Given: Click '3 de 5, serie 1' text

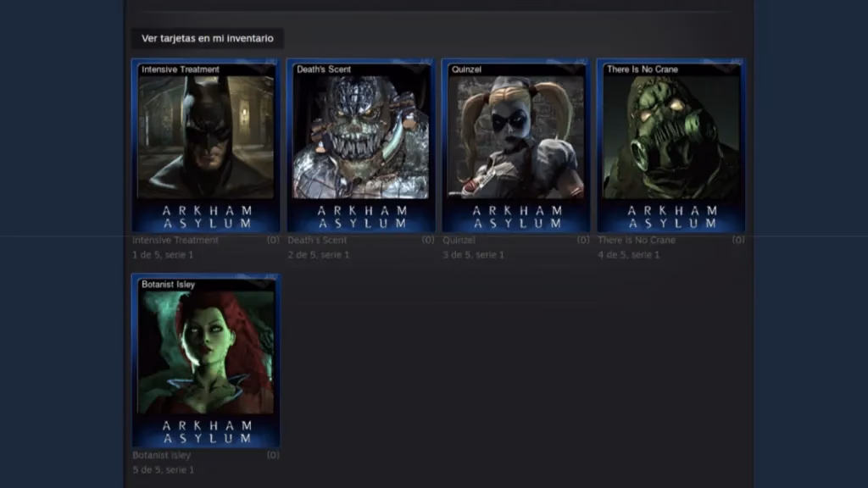Looking at the screenshot, I should pos(473,255).
